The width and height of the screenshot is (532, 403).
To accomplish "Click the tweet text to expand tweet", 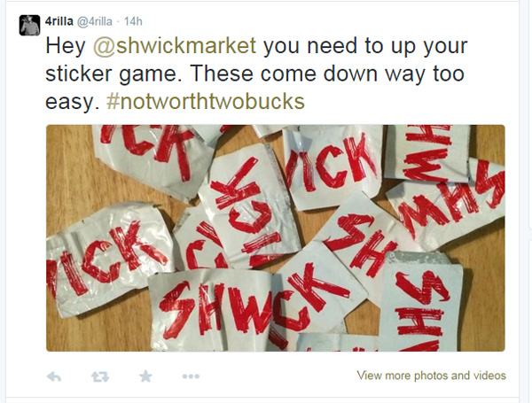I will click(x=256, y=74).
